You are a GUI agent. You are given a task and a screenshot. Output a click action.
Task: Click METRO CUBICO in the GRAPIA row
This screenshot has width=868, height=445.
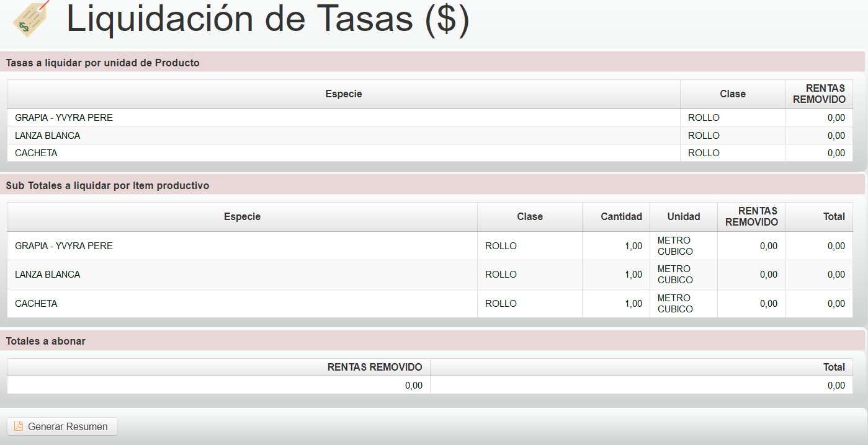(675, 246)
